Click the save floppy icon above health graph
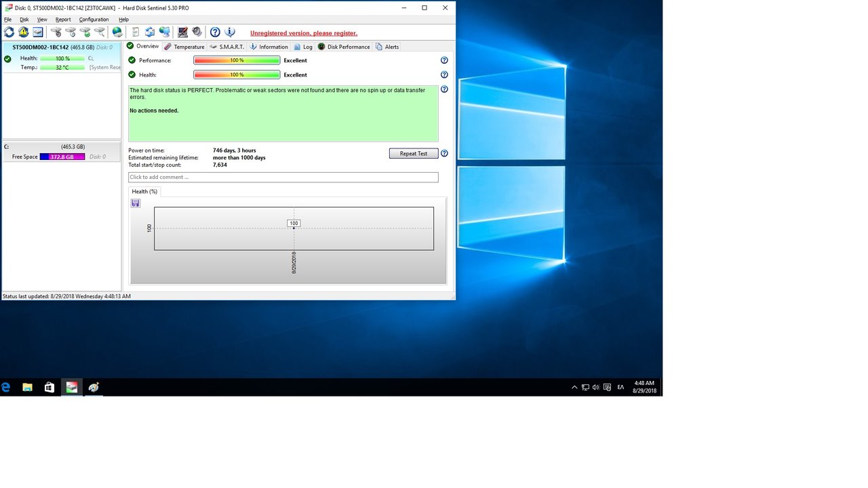This screenshot has width=868, height=488. pos(136,203)
